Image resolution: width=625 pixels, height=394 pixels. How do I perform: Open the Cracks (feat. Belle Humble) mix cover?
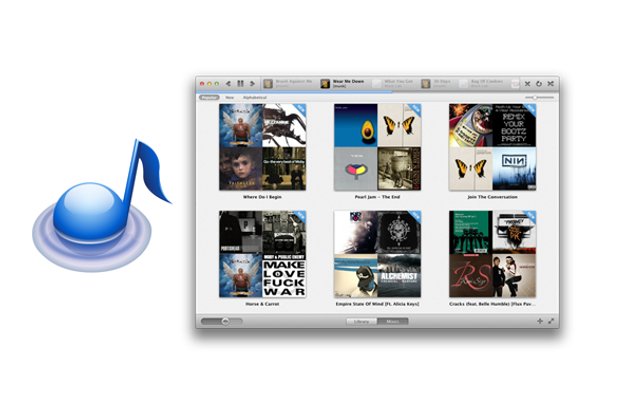pyautogui.click(x=492, y=254)
